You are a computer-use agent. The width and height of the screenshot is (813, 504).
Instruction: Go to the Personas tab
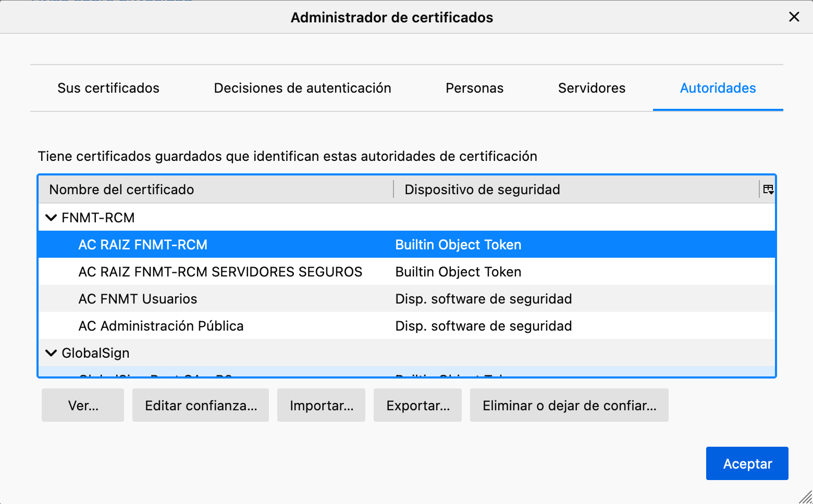coord(474,88)
